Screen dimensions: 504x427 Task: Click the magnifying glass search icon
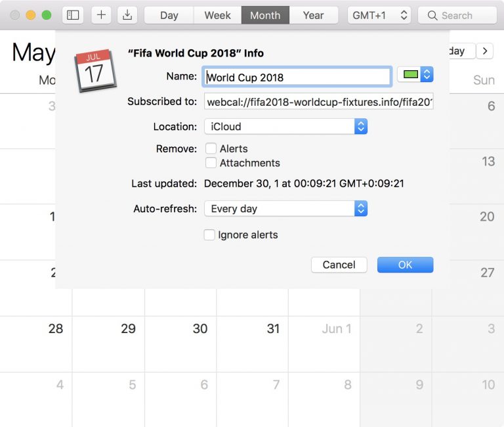[x=432, y=15]
